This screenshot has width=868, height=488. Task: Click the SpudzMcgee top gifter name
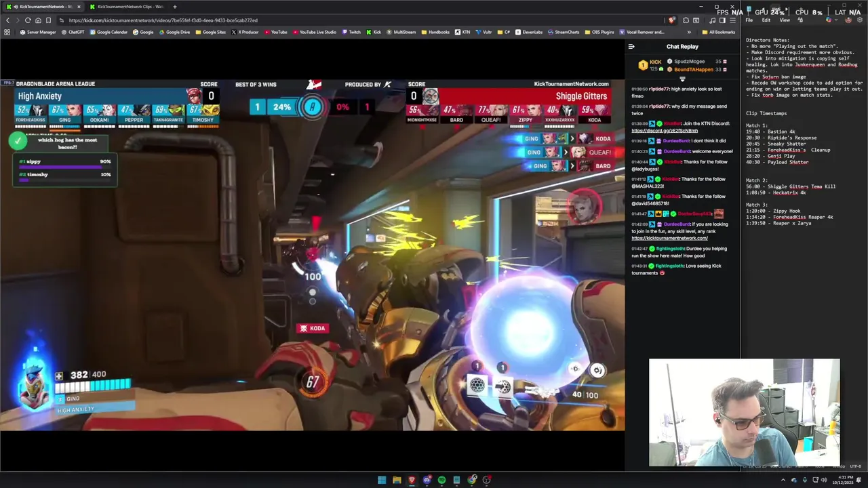(689, 62)
